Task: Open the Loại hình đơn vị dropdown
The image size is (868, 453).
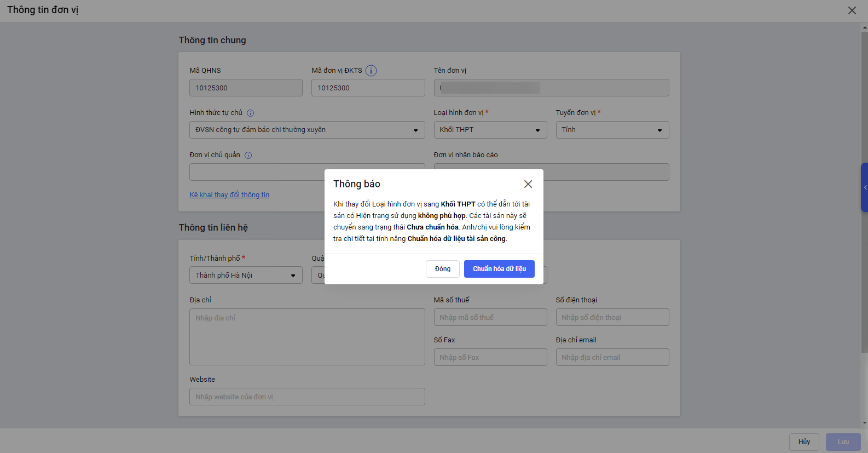Action: click(x=490, y=130)
